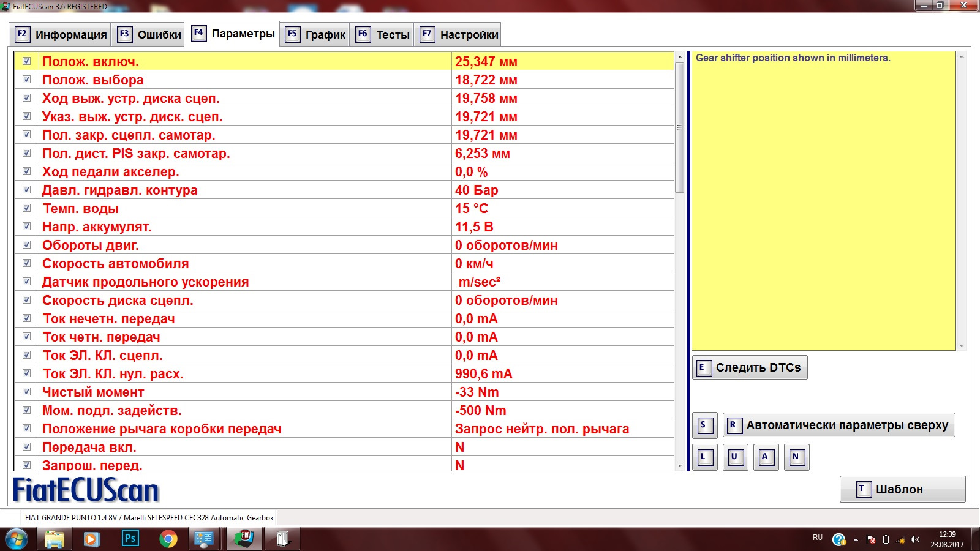The width and height of the screenshot is (980, 551).
Task: Click the F3 key icon
Action: click(x=124, y=34)
